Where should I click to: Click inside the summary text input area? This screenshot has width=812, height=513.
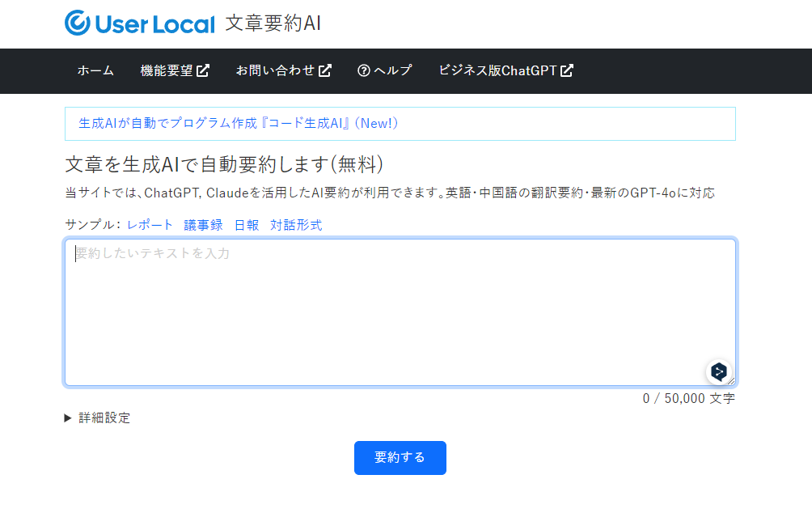pos(400,312)
